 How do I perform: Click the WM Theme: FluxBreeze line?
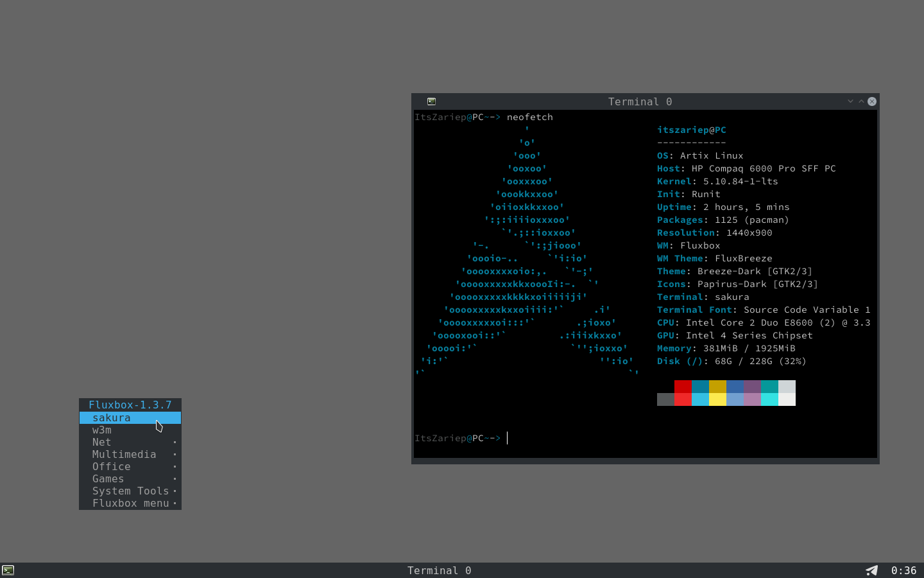(x=715, y=258)
